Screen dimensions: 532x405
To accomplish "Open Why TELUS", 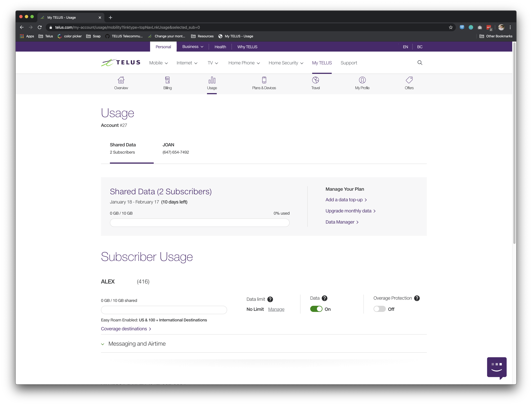I will point(247,47).
